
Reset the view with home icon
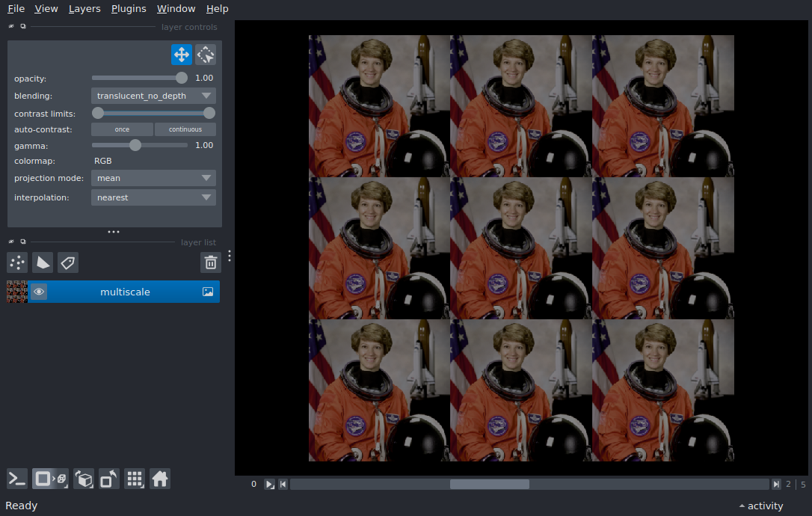[160, 479]
